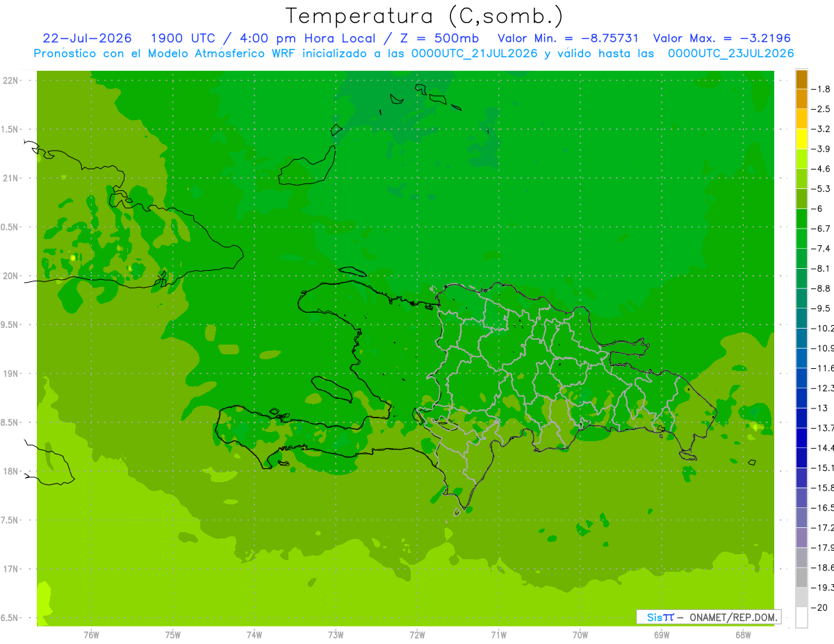
Task: Click the "71W" longitude label
Action: tap(498, 634)
